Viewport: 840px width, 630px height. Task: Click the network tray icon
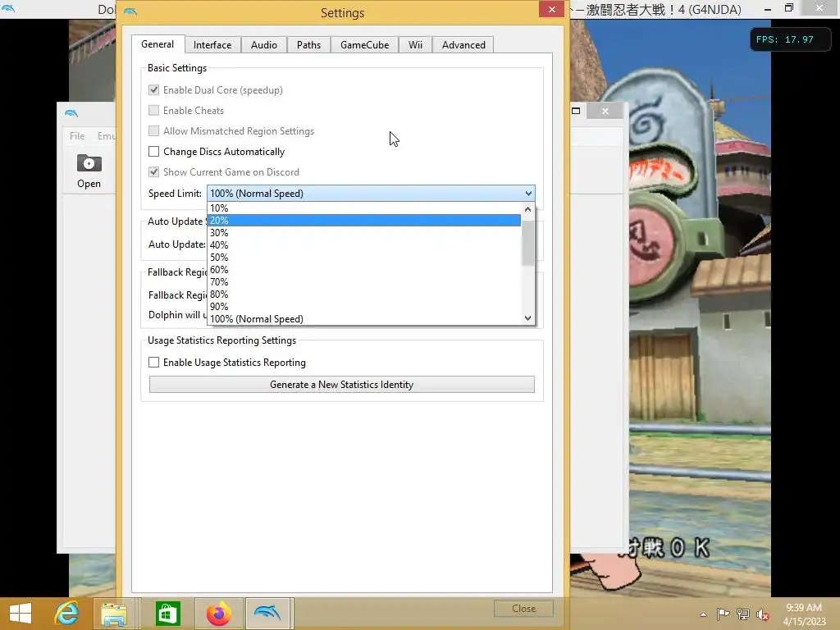tap(743, 614)
